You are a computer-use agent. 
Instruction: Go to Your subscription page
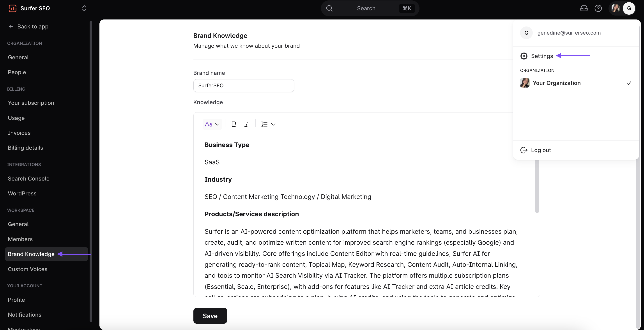31,103
